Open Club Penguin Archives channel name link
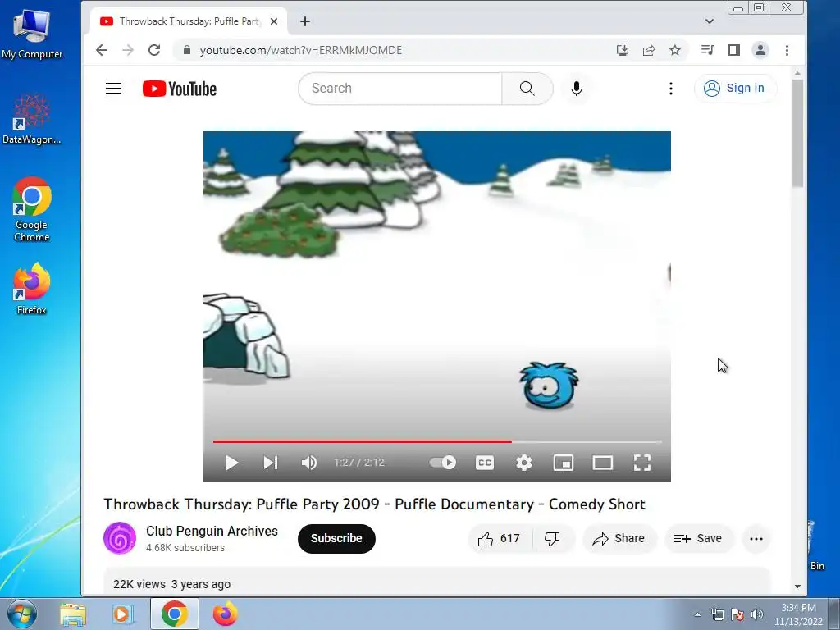Screen dimensions: 840x630 point(212,531)
